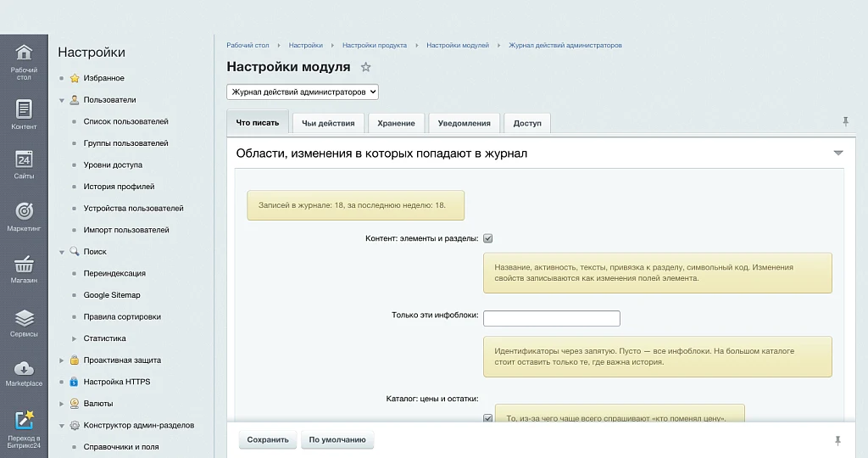Viewport: 868px width, 458px height.
Task: Collapse the Области, изменения section via arrow
Action: [x=838, y=154]
